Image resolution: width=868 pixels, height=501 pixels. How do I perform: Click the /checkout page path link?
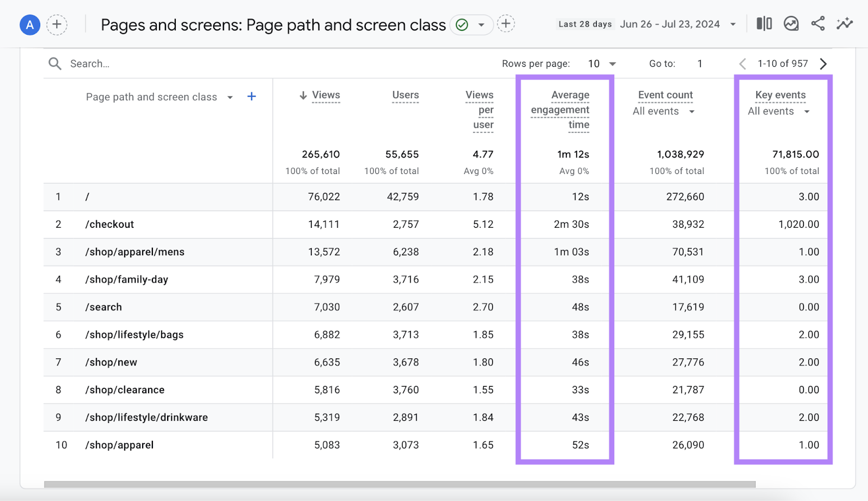coord(109,224)
